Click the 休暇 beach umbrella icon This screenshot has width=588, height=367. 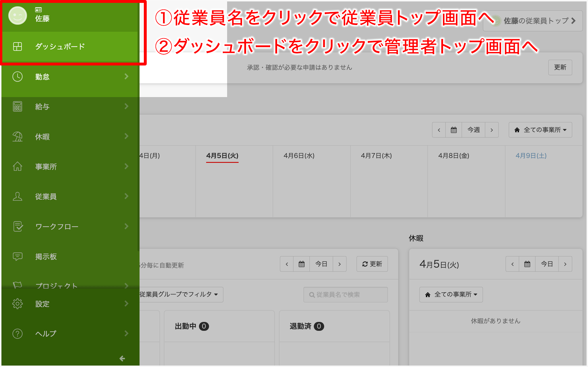point(18,137)
